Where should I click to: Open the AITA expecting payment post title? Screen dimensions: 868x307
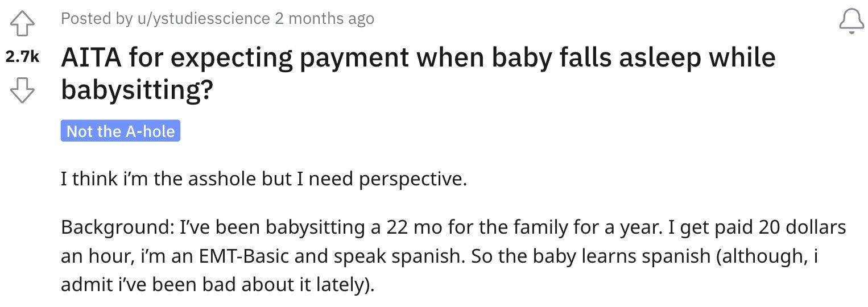tap(418, 73)
